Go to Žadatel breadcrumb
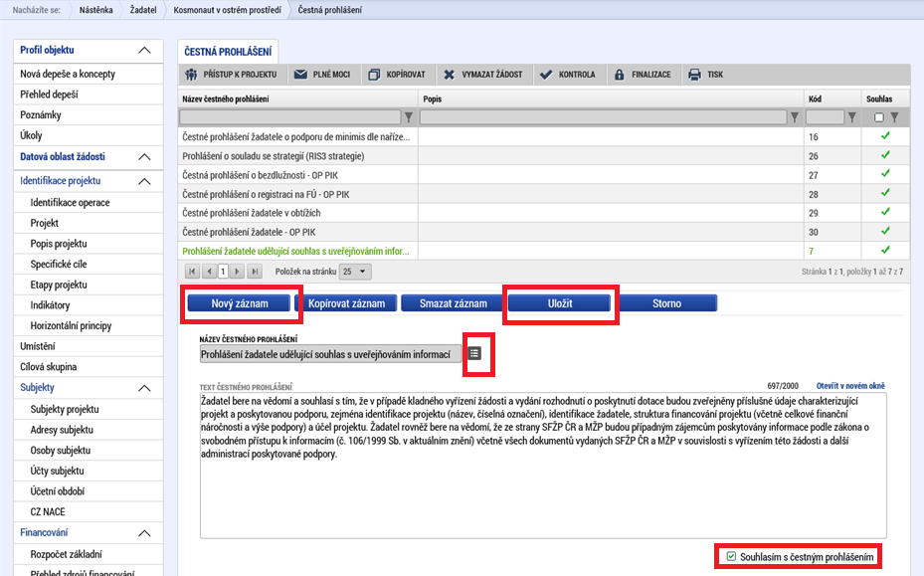Screen dimensions: 924x576 (143, 10)
